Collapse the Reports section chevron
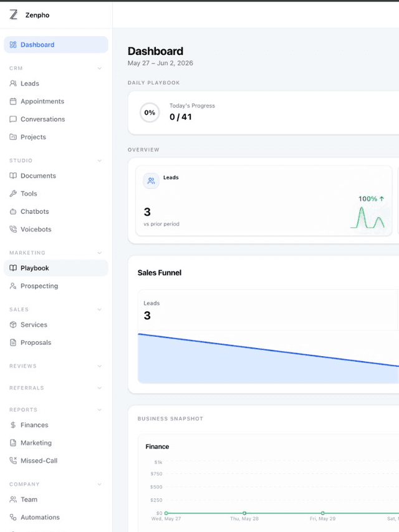 (99, 410)
